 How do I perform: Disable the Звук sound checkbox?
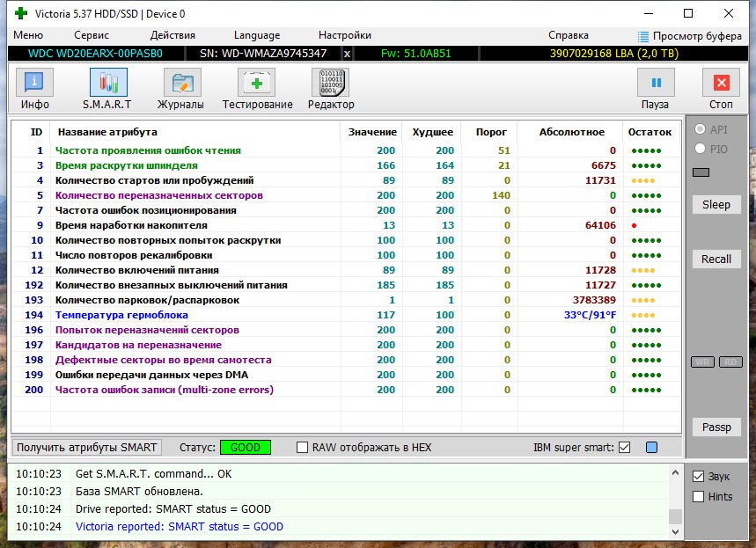click(698, 476)
